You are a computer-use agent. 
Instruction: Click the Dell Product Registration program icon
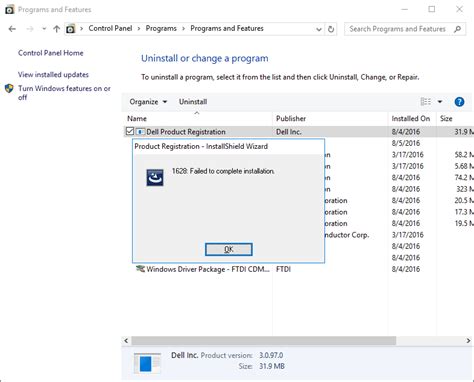pyautogui.click(x=140, y=132)
